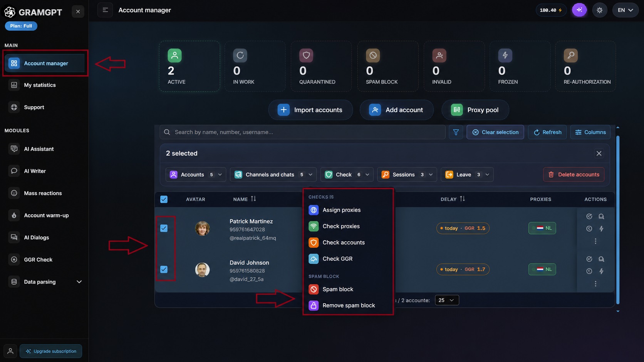
Task: Click the Quarantined shield icon card
Action: 306,55
